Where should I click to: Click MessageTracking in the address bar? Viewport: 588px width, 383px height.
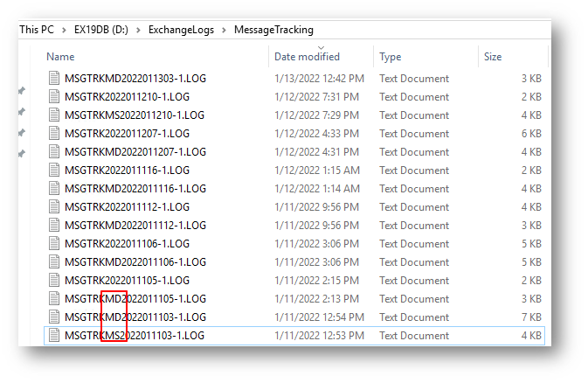pos(273,30)
